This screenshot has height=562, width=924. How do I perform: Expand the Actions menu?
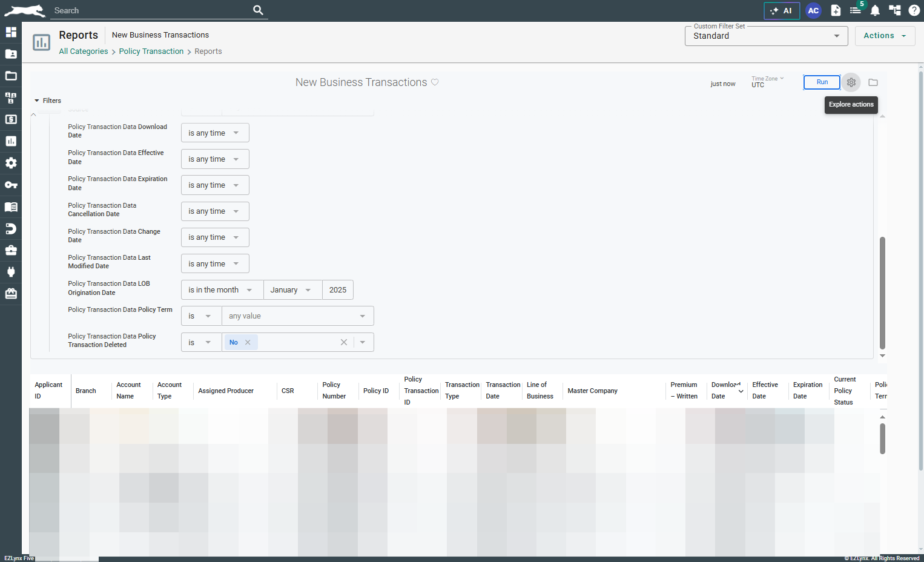point(885,36)
